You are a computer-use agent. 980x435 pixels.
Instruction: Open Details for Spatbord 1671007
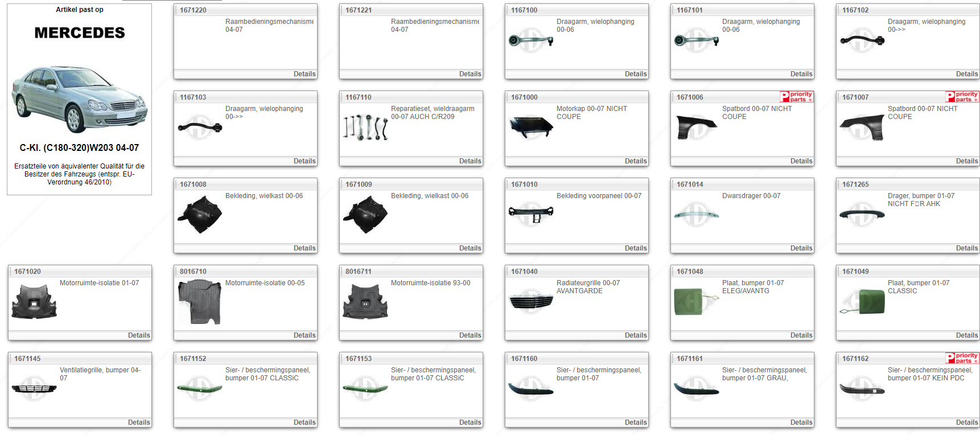click(967, 161)
